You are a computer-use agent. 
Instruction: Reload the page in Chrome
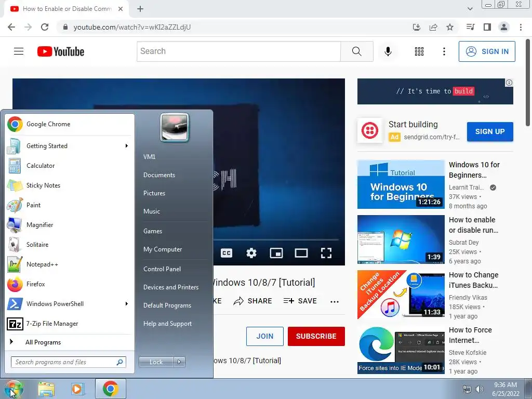(x=45, y=27)
